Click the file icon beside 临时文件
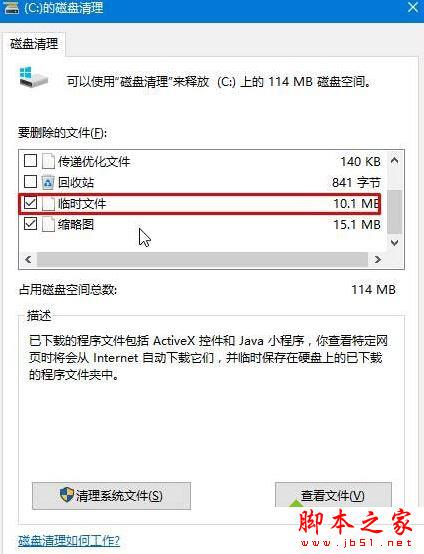Image resolution: width=424 pixels, height=554 pixels. (x=48, y=204)
